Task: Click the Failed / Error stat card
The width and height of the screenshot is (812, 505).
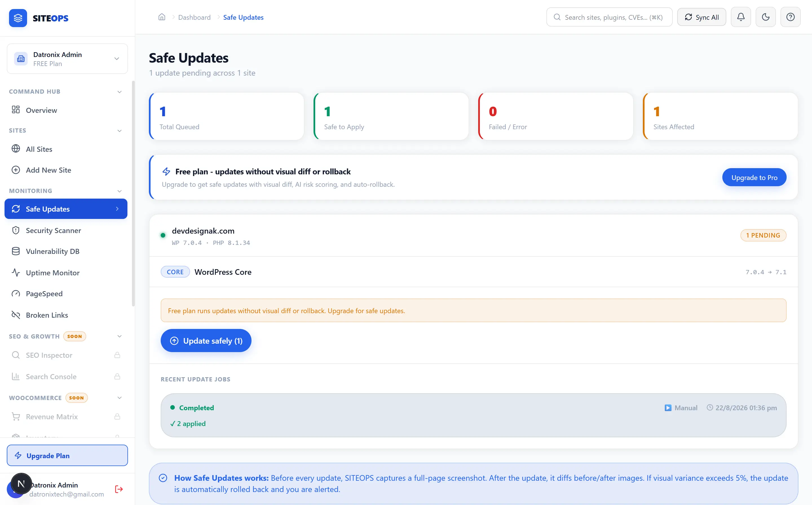Action: (x=555, y=116)
